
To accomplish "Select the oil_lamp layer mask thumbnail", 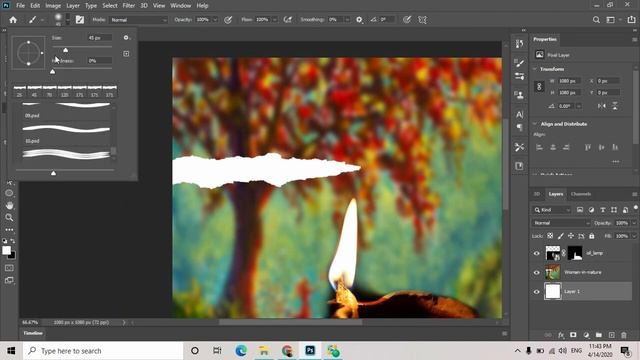I will 575,253.
